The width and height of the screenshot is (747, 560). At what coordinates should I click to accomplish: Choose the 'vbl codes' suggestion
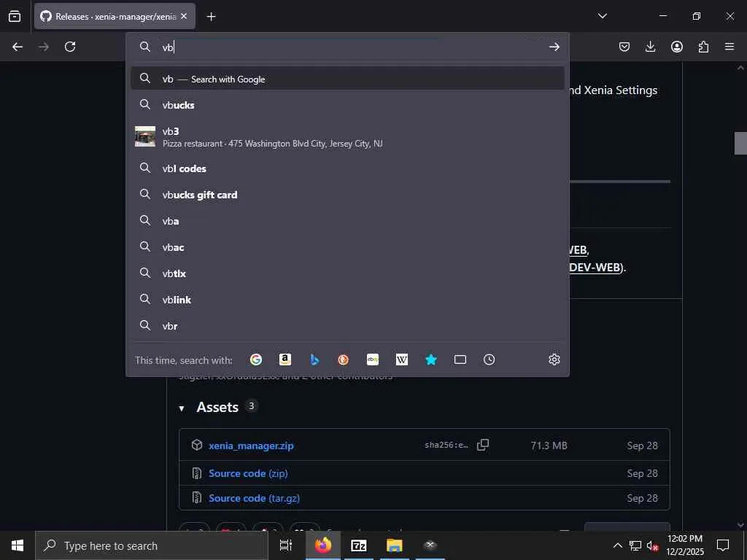(348, 168)
